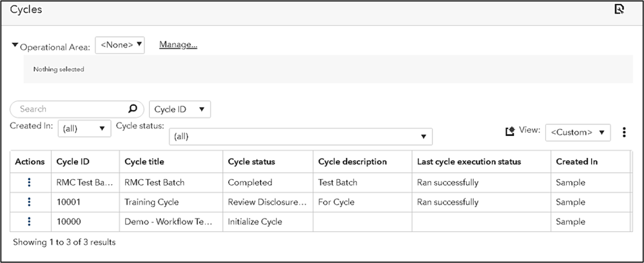644x263 pixels.
Task: Click the magnifier search icon
Action: pyautogui.click(x=132, y=109)
